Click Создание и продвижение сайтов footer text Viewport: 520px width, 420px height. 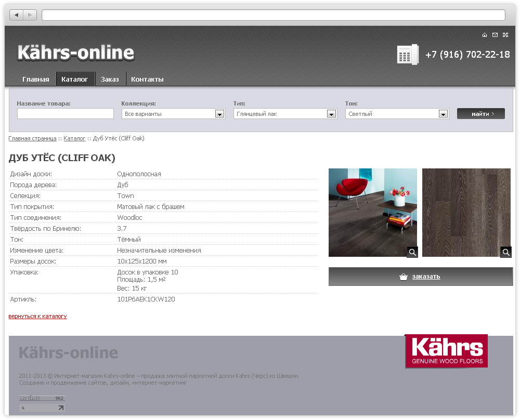[103, 383]
